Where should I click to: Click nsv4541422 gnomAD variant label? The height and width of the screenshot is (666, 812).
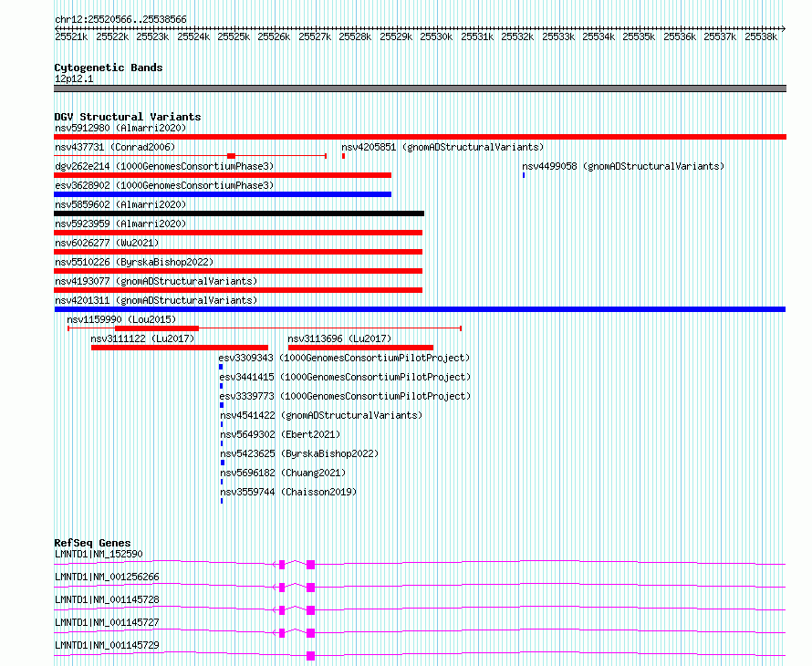click(321, 415)
